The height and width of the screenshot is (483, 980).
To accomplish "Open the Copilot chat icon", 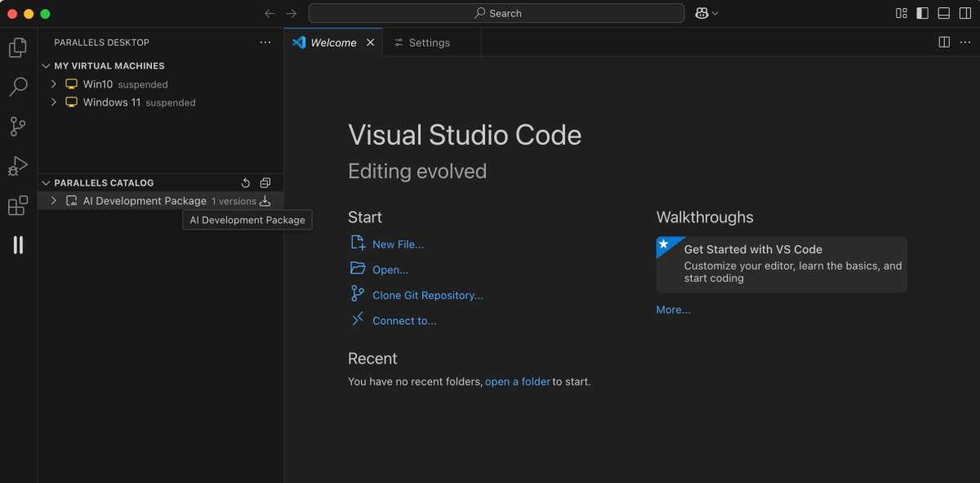I will (x=702, y=13).
